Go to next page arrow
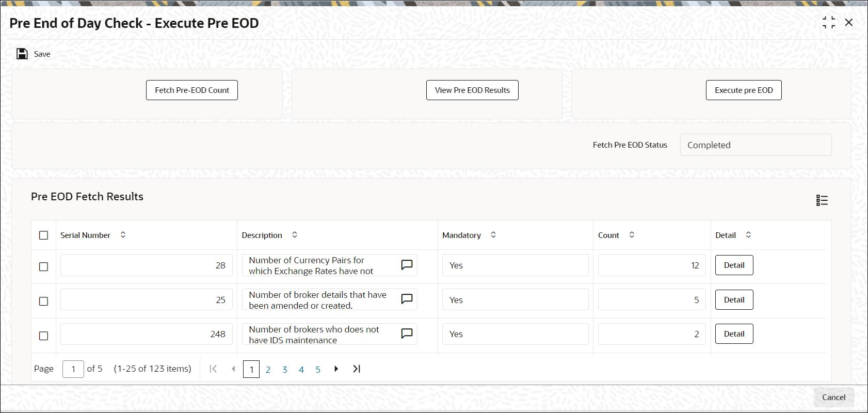 point(336,369)
